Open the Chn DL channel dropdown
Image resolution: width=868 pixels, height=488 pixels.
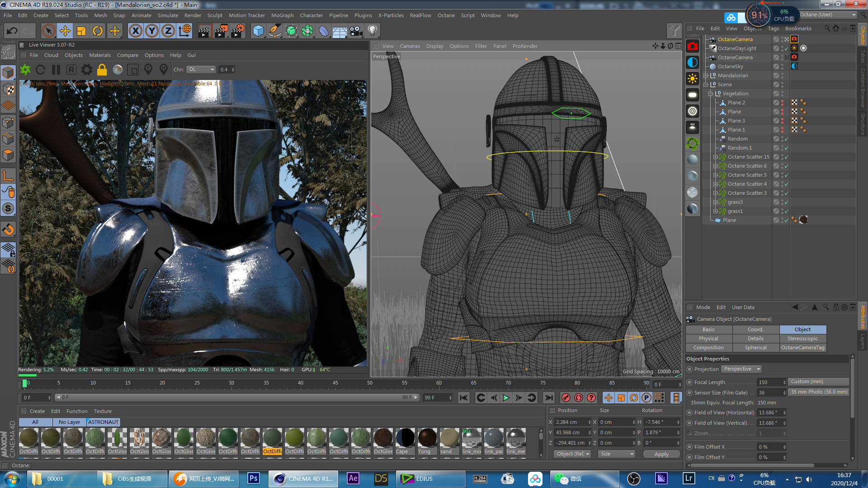point(201,70)
